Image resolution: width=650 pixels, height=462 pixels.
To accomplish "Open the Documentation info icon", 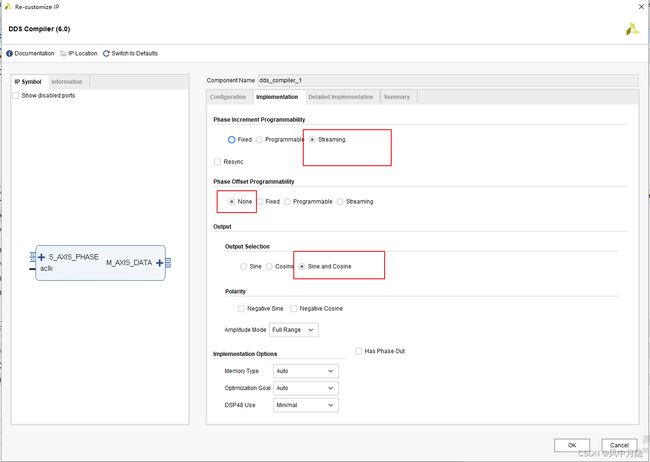I will pyautogui.click(x=10, y=53).
